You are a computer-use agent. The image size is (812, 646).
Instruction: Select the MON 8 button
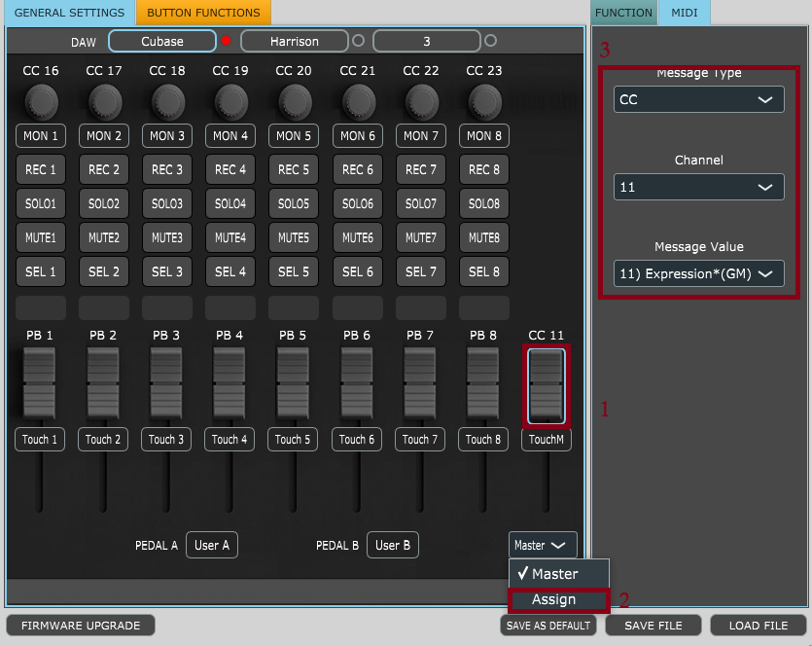[483, 136]
